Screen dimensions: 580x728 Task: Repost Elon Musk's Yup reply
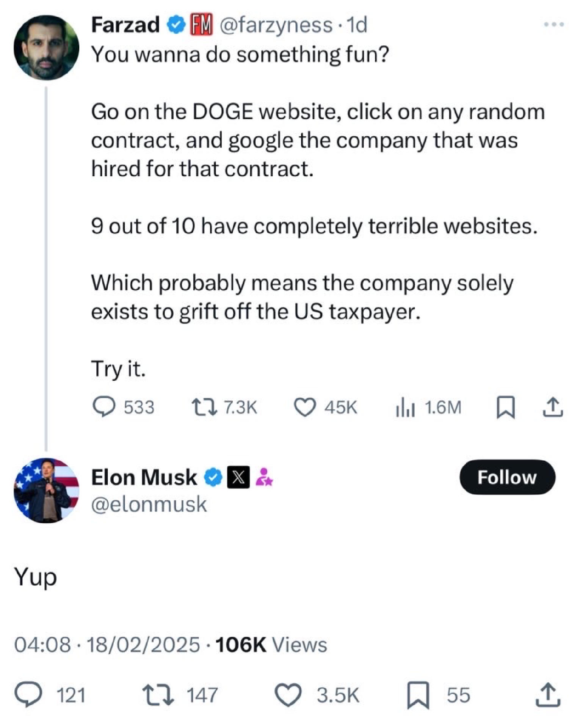coord(158,695)
